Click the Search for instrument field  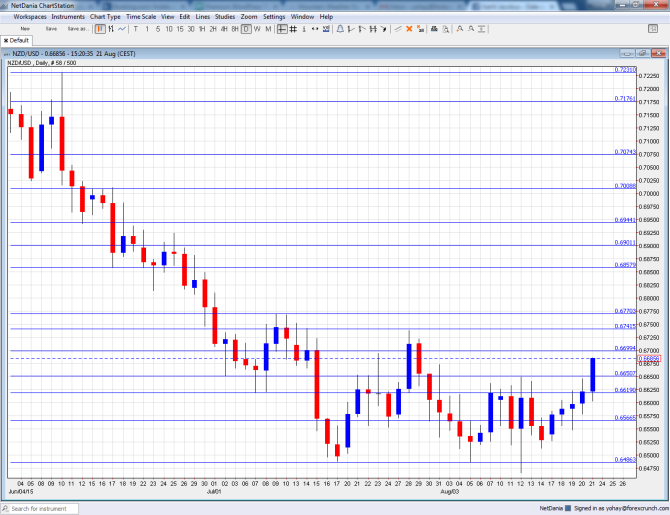point(39,509)
